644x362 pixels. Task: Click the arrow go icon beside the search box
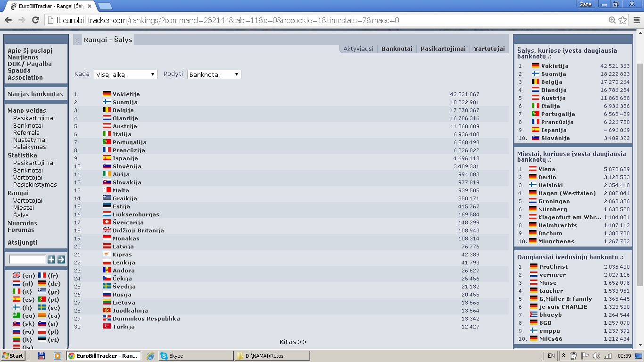pyautogui.click(x=61, y=260)
